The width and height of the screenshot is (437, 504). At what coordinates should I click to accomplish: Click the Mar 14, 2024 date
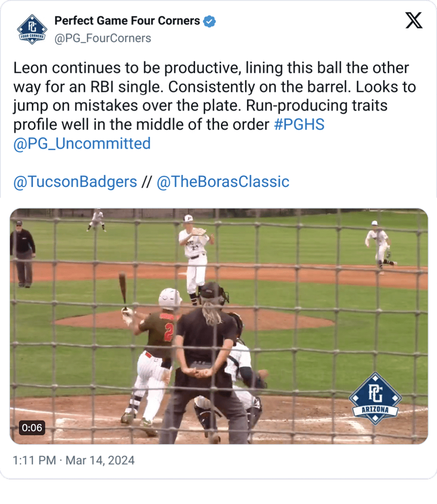[x=100, y=460]
